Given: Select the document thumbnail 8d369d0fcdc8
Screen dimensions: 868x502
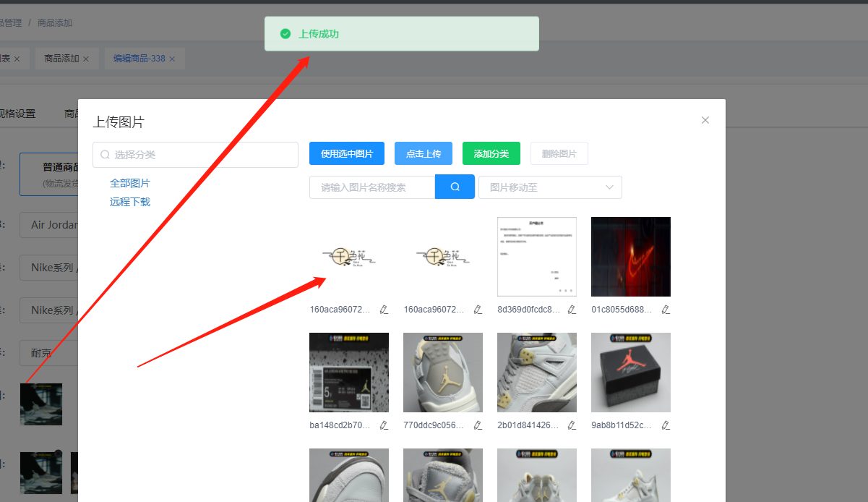Looking at the screenshot, I should coord(537,257).
